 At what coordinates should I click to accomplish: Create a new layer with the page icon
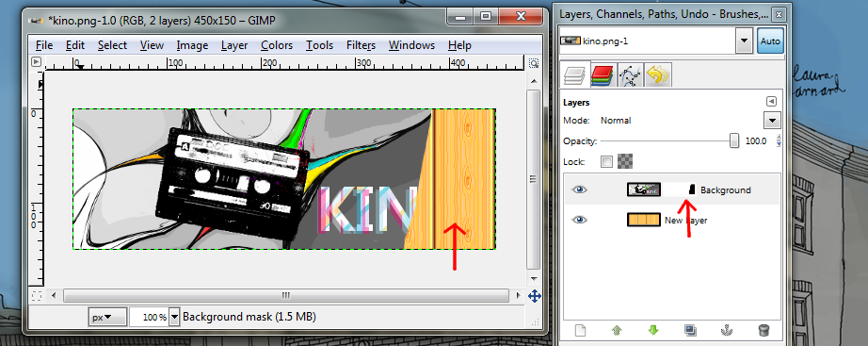580,331
